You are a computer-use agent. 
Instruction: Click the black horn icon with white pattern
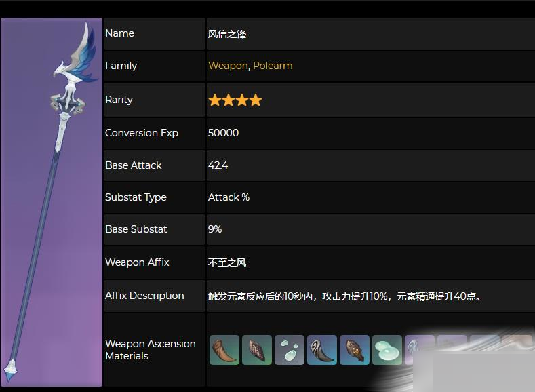click(322, 350)
